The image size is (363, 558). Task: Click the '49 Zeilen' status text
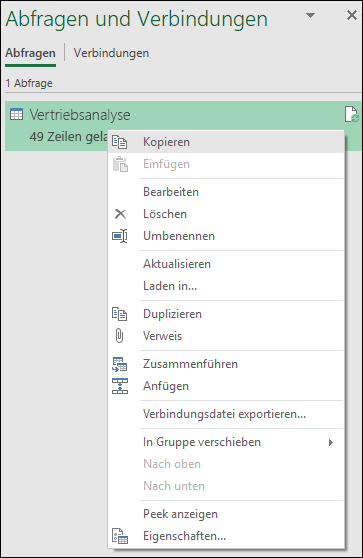(x=68, y=137)
